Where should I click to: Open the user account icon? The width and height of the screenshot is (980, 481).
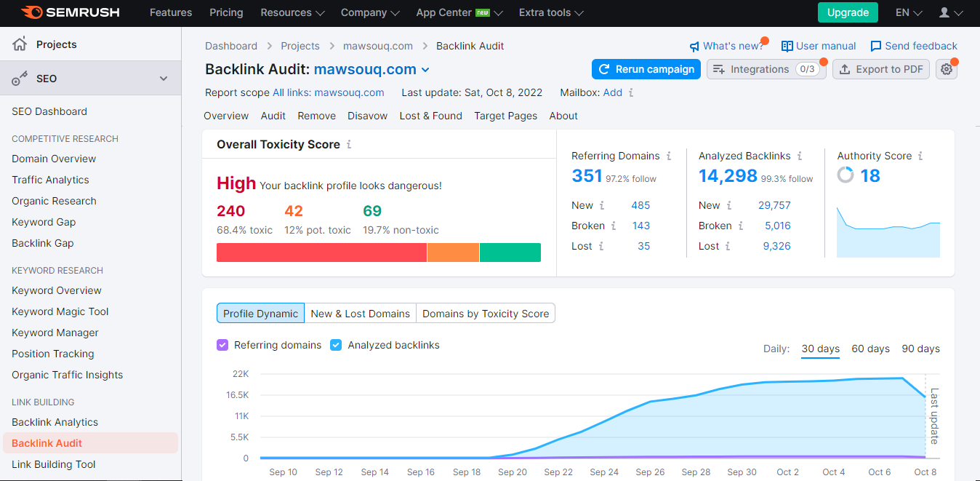944,12
